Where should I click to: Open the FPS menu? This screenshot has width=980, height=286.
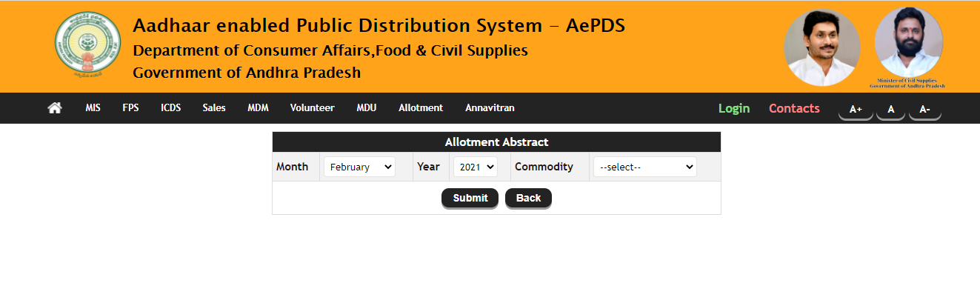pos(130,108)
